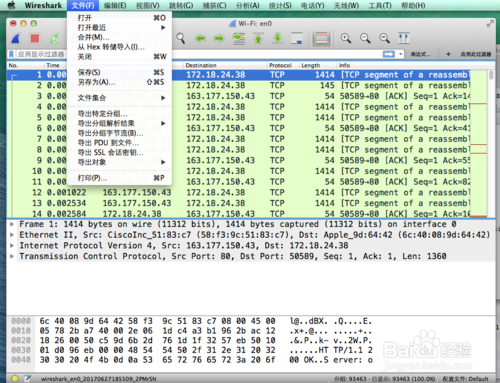Open the 无线(W) menu

(x=346, y=6)
